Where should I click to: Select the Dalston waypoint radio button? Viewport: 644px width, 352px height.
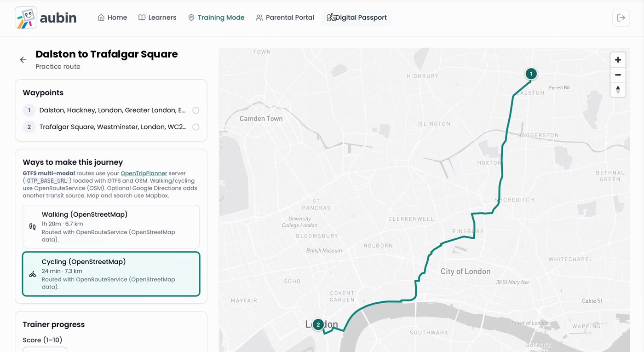pos(196,110)
